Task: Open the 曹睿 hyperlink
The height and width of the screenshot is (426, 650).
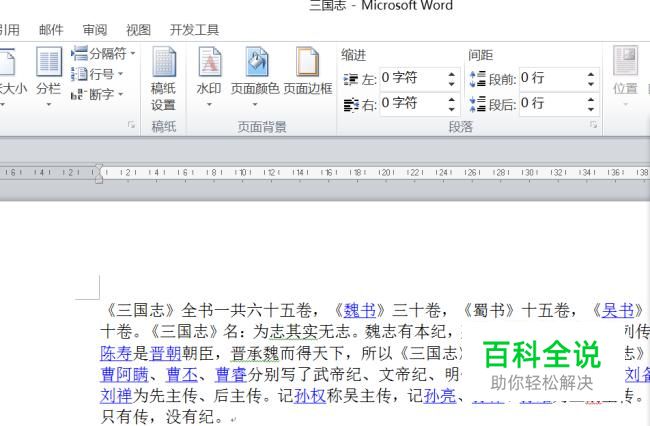Action: pyautogui.click(x=231, y=375)
